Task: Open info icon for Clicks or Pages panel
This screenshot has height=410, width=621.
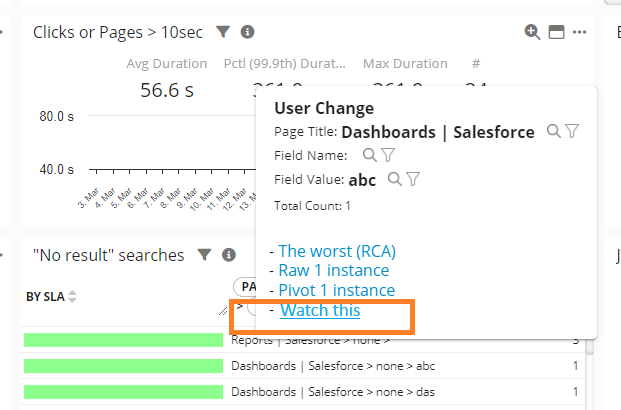Action: (248, 32)
